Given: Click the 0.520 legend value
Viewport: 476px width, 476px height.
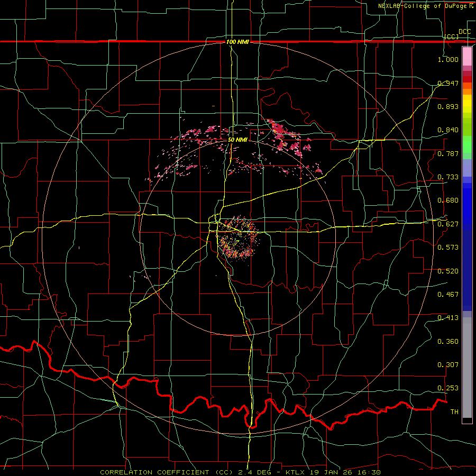Looking at the screenshot, I should point(448,271).
